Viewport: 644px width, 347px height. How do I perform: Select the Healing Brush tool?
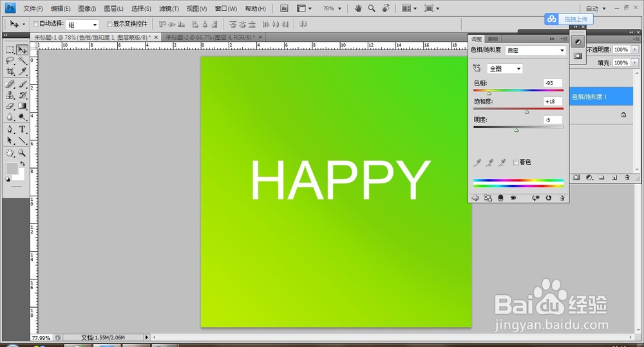10,84
